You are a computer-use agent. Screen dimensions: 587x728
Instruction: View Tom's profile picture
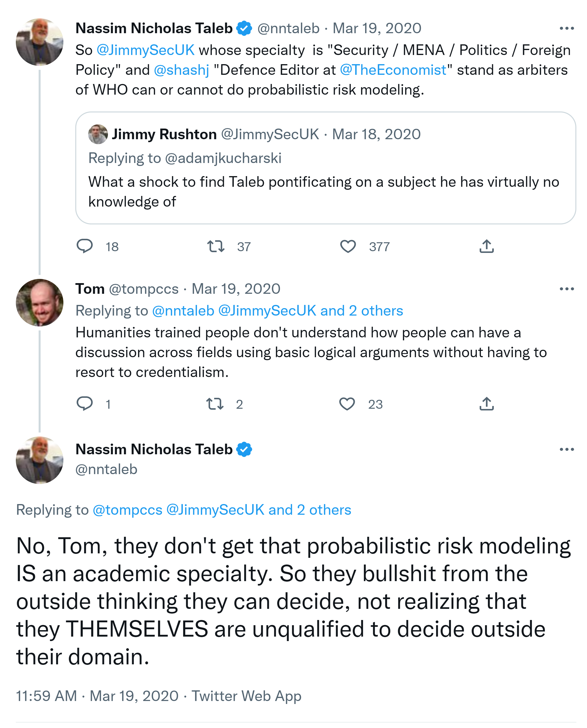coord(40,302)
